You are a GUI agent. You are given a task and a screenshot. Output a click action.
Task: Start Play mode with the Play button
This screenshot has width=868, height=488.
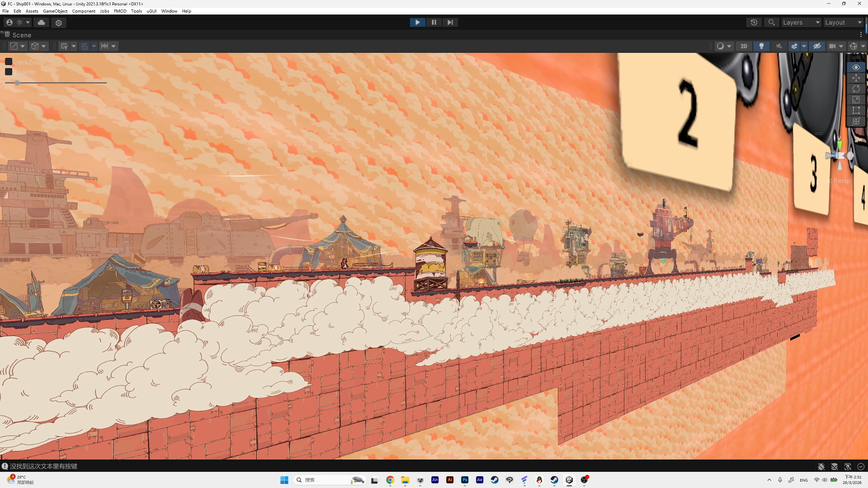(417, 22)
